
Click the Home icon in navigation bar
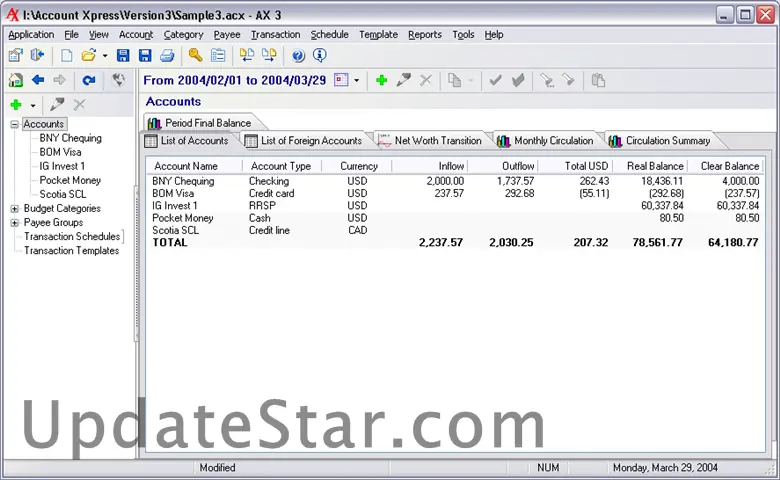[16, 80]
